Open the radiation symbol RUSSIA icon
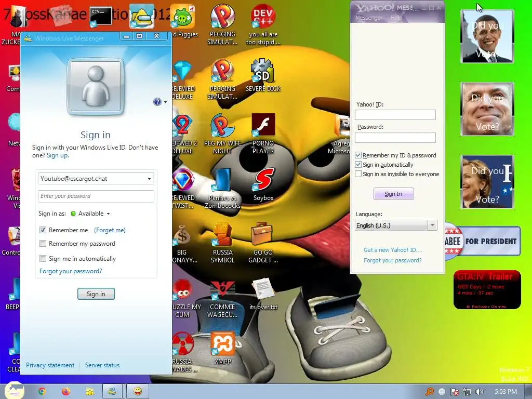This screenshot has width=532, height=399. (x=183, y=352)
